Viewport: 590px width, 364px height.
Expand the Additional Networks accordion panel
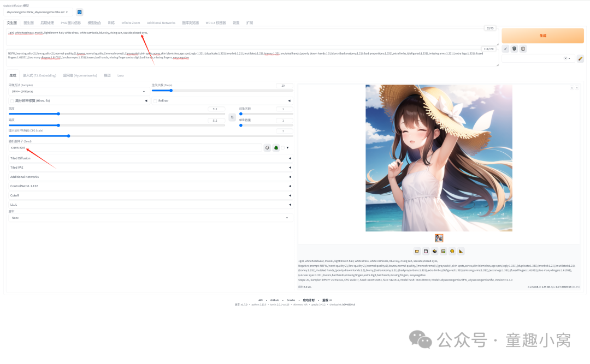(x=151, y=177)
